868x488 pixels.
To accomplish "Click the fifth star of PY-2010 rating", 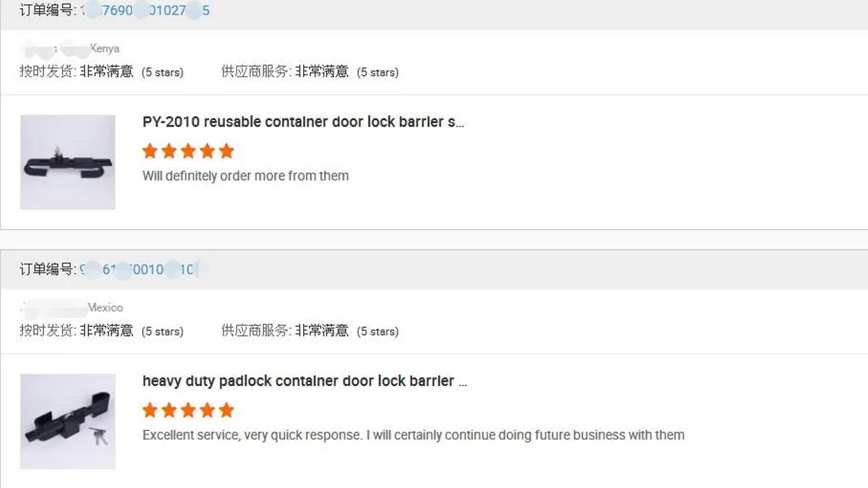I will 226,151.
